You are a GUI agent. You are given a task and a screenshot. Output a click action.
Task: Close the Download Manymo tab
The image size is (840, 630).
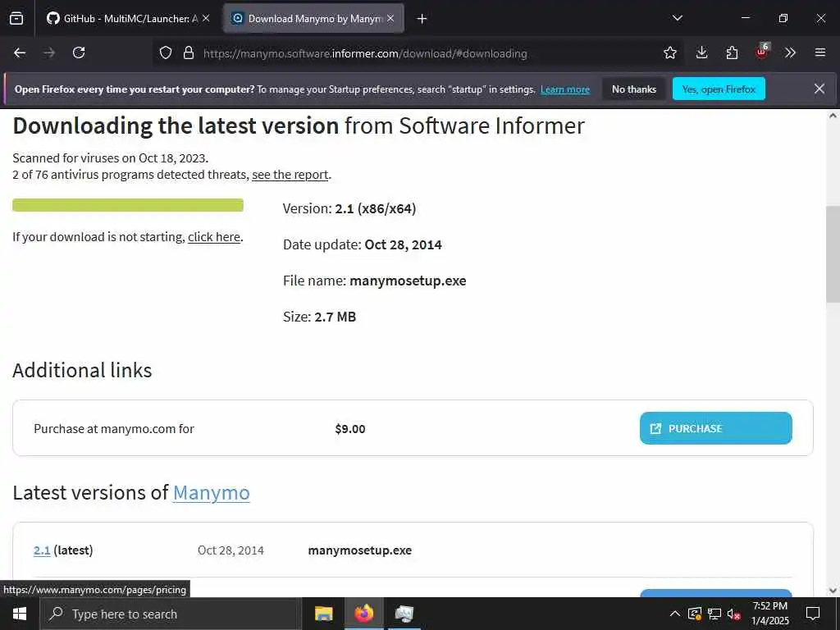click(390, 19)
